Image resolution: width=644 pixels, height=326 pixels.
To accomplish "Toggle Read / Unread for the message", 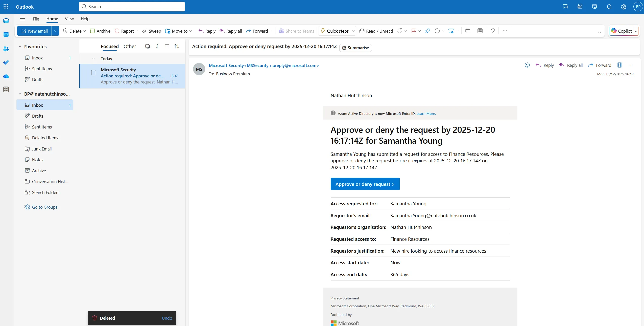I will point(376,31).
